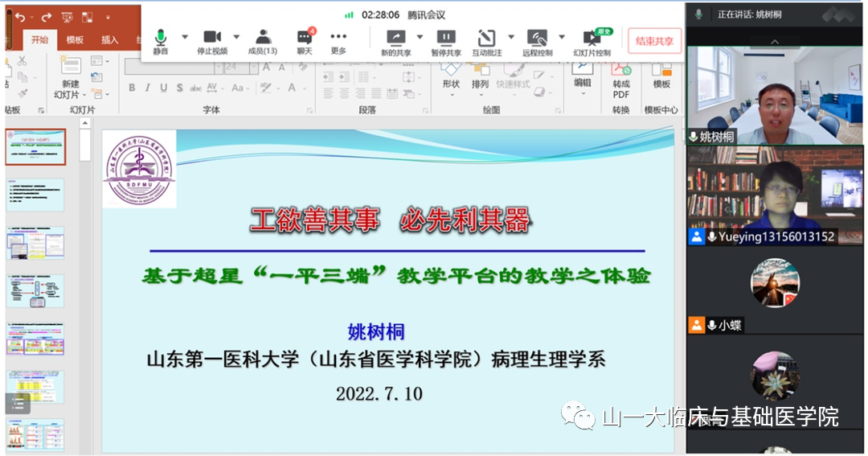Open the 聊天 chat panel
The height and width of the screenshot is (456, 868).
coord(304,37)
